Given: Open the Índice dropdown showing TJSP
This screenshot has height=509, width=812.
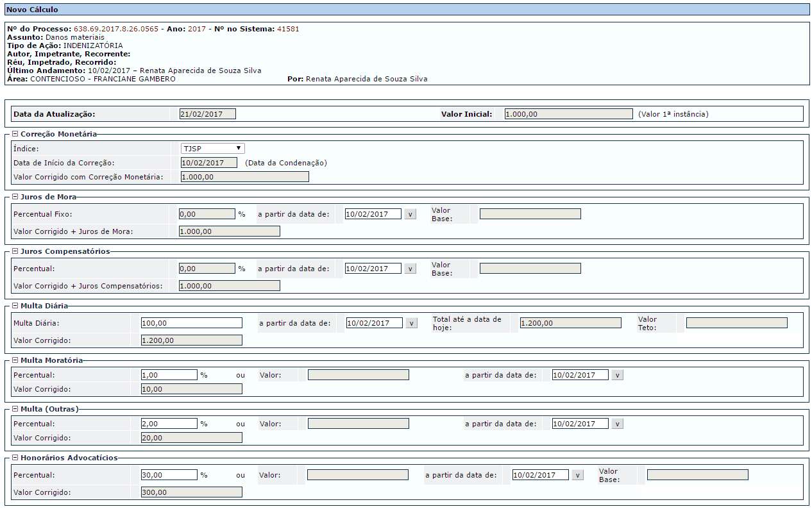Looking at the screenshot, I should [212, 148].
